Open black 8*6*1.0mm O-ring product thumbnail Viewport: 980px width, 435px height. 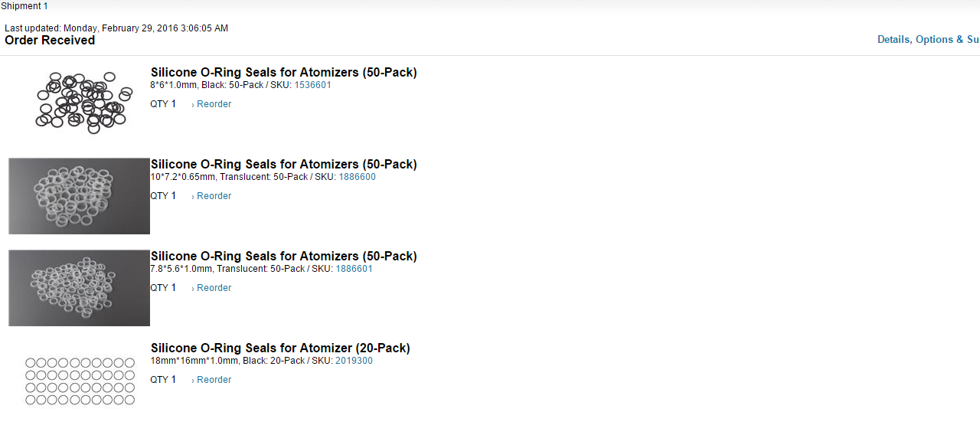tap(79, 103)
